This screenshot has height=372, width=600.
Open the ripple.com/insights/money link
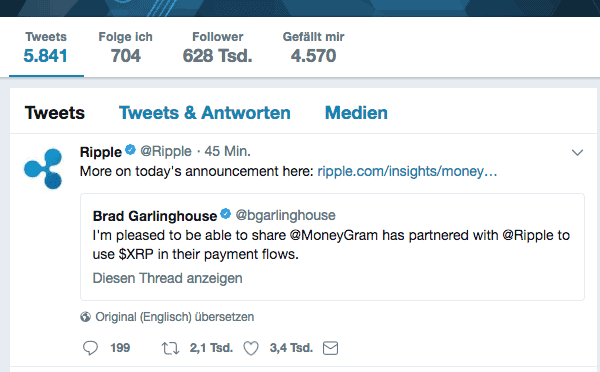(x=407, y=171)
